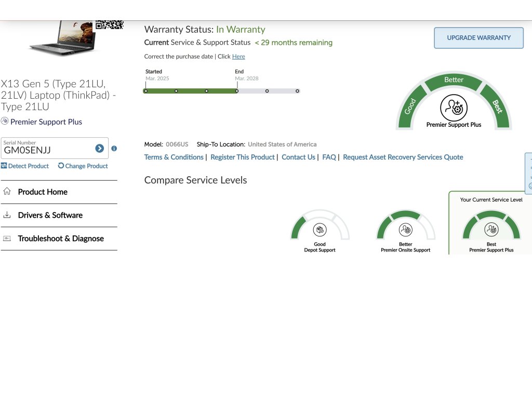Click the info icon beside serial number
This screenshot has height=399, width=532.
pos(114,149)
